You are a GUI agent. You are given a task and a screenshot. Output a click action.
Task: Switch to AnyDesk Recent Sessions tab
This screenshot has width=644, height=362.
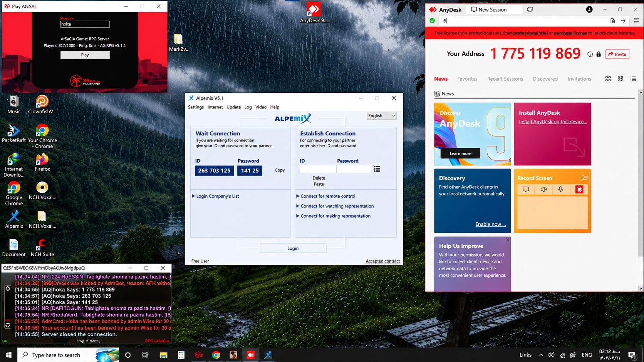505,79
